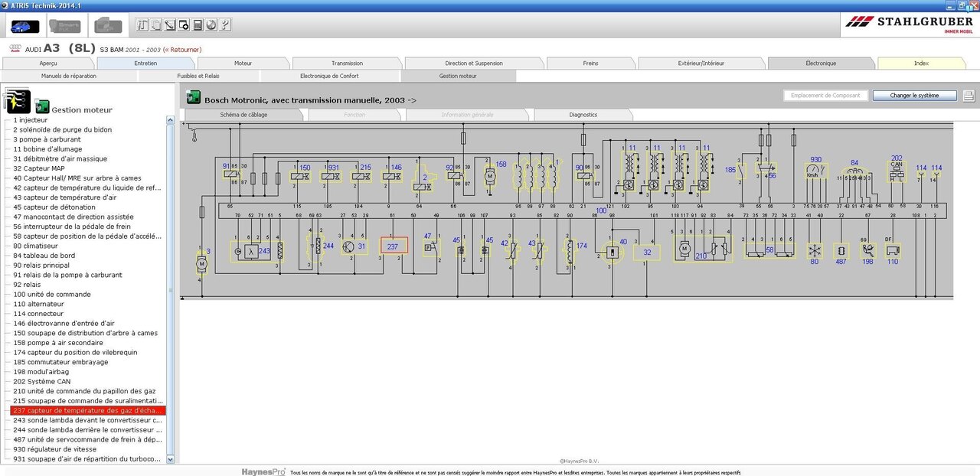Click the speedometer symbol 930 in diagram

814,171
